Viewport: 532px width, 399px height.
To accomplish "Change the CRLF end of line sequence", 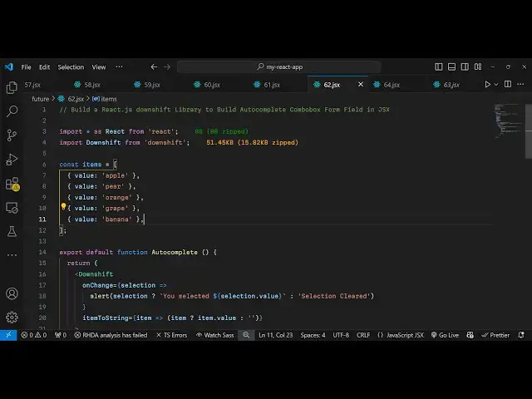I will [363, 335].
